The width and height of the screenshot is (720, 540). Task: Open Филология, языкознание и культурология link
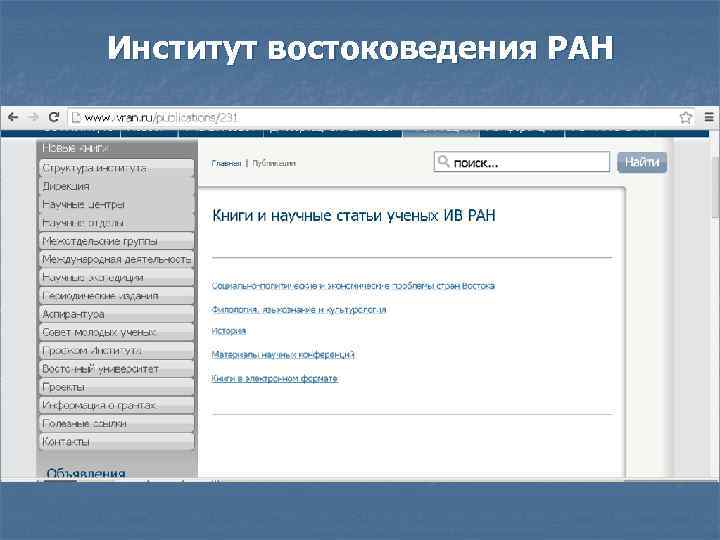[x=298, y=309]
